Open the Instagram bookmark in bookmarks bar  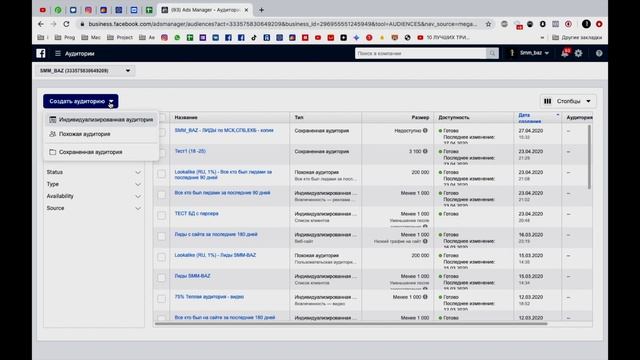[x=164, y=38]
